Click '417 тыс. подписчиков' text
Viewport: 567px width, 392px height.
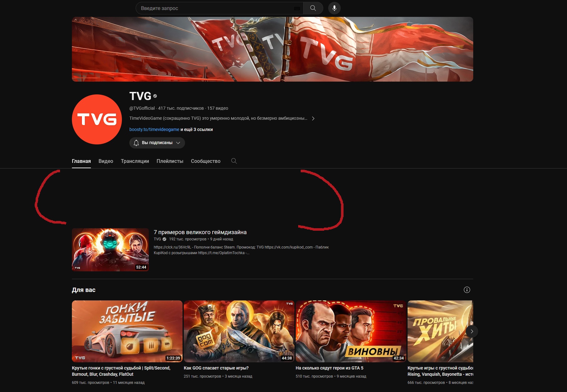pos(181,108)
